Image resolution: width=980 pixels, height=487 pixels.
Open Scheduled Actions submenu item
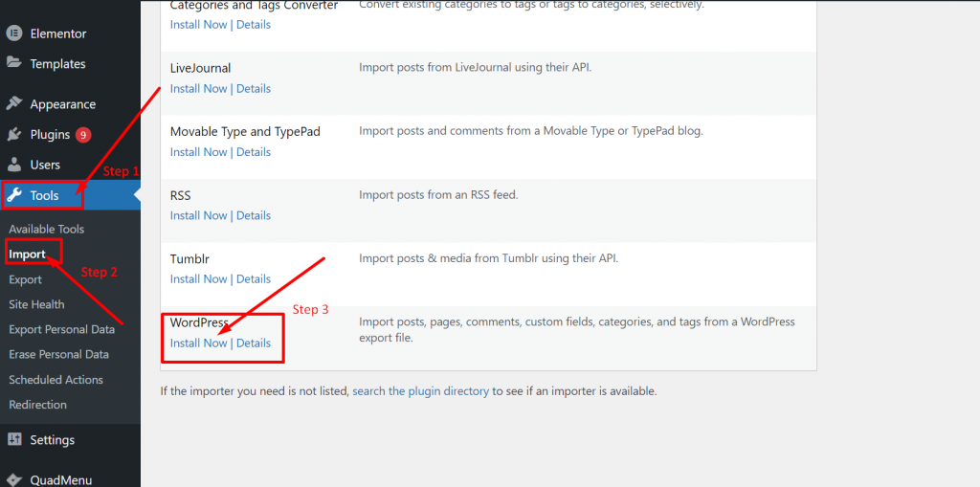[x=56, y=380]
